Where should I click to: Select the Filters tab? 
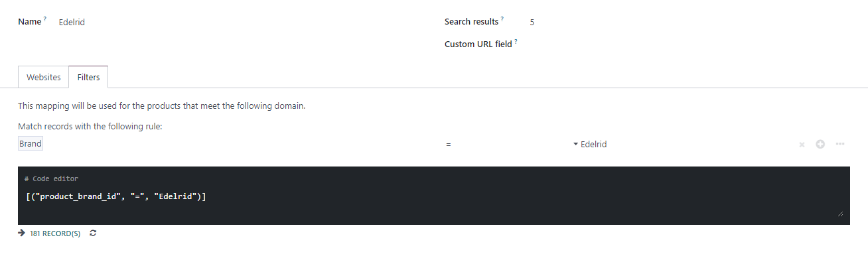pyautogui.click(x=88, y=77)
